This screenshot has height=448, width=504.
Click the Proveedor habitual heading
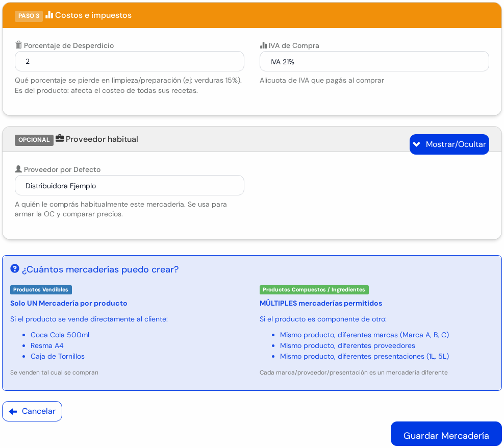click(102, 139)
